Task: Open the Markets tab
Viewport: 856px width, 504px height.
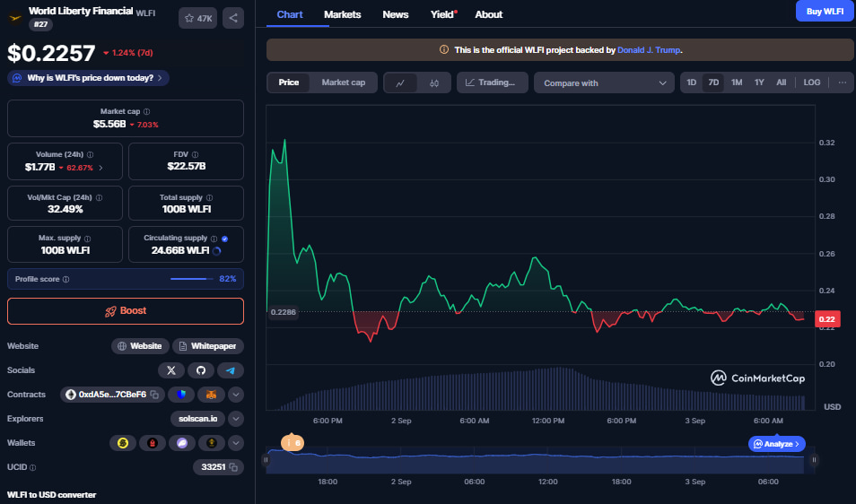Action: (342, 14)
